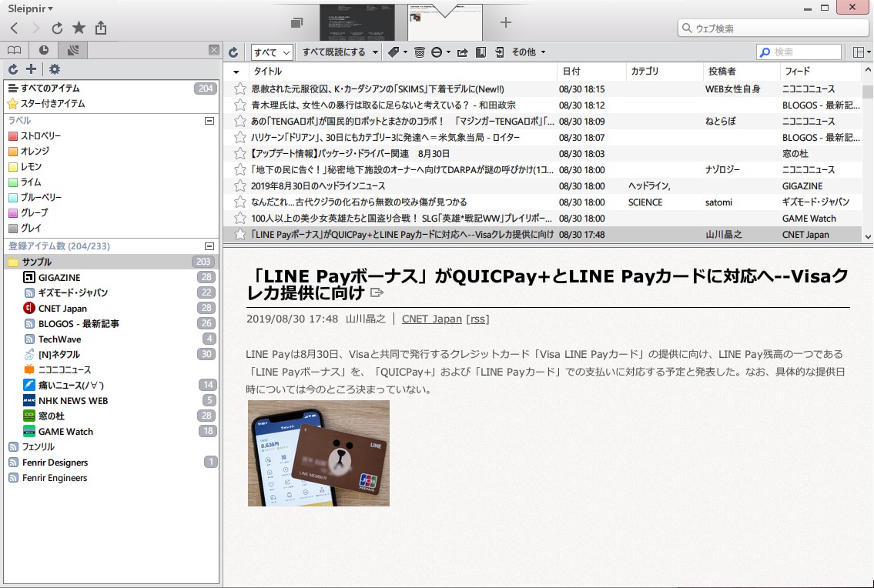Screen dimensions: 874x588
Task: Click the share arrow icon in feed toolbar
Action: (462, 52)
